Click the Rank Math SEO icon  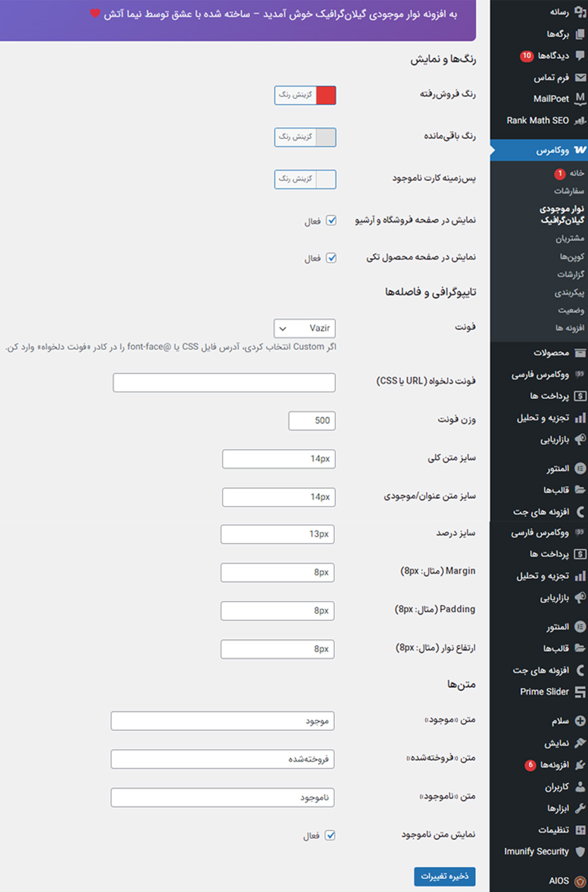580,120
